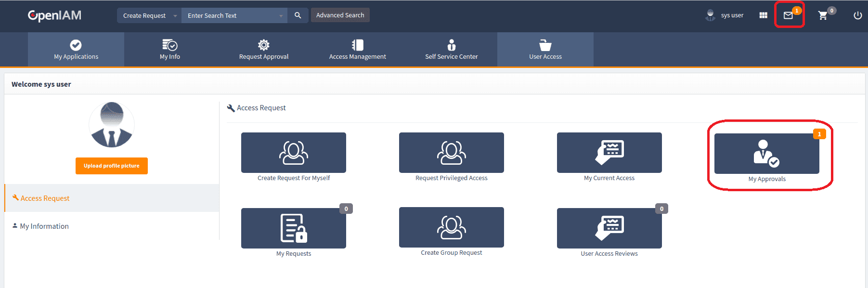Switch to the Access Management tab
The height and width of the screenshot is (288, 868).
357,50
